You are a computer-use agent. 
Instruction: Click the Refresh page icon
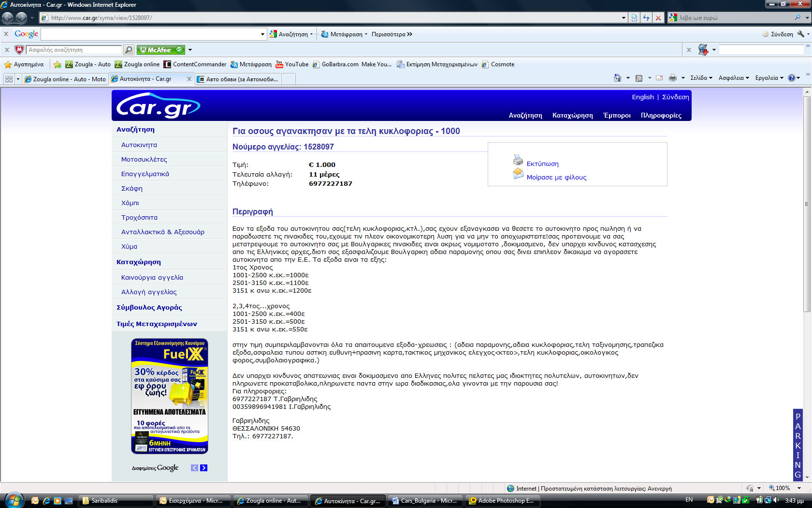[x=646, y=18]
